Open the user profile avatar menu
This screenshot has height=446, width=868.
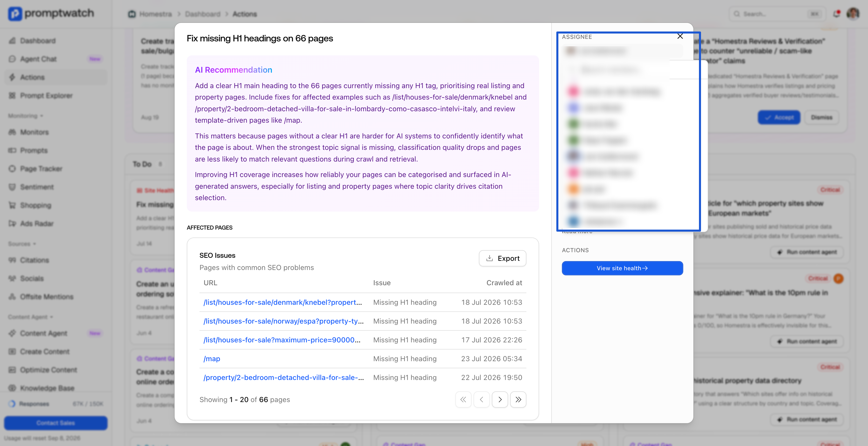[x=853, y=14]
